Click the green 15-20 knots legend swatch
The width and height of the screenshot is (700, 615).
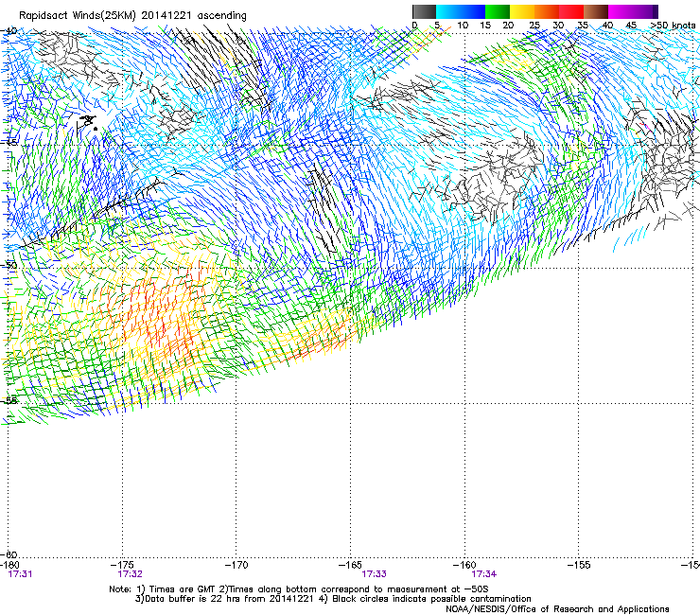click(498, 11)
